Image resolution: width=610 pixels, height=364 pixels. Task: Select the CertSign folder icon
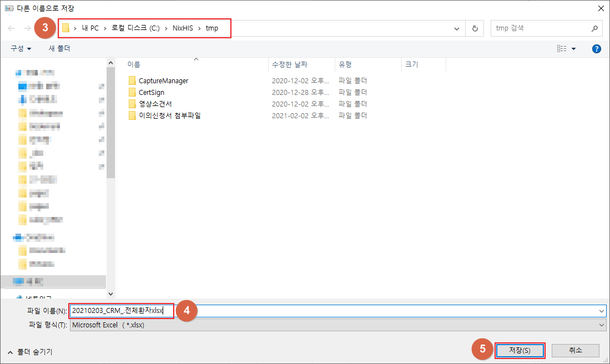click(132, 93)
